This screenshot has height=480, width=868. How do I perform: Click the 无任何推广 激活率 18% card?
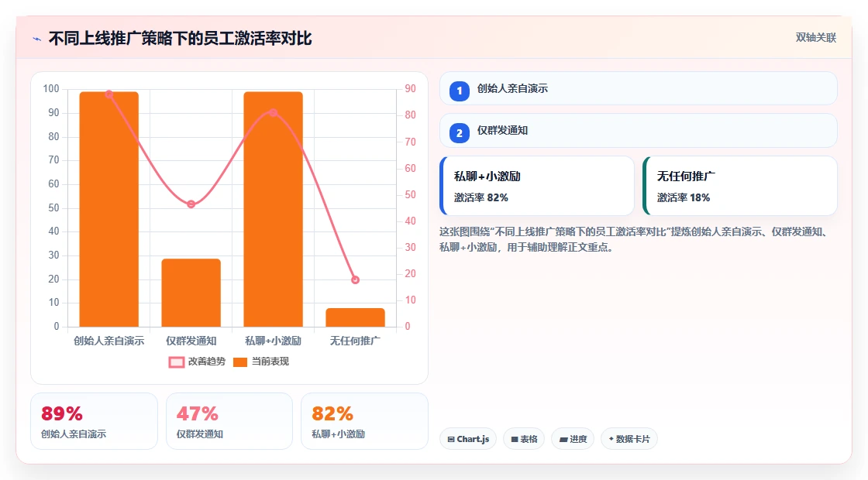[x=740, y=186]
